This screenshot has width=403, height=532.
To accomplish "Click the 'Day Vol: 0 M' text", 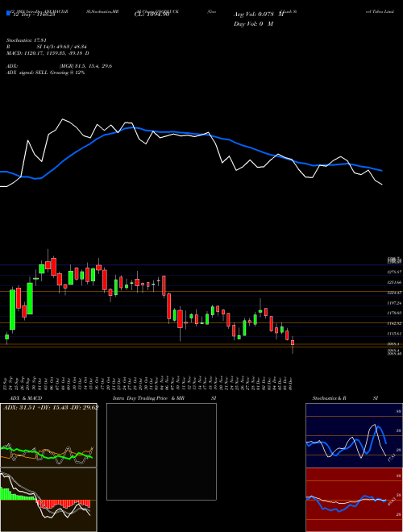I will coord(253,24).
